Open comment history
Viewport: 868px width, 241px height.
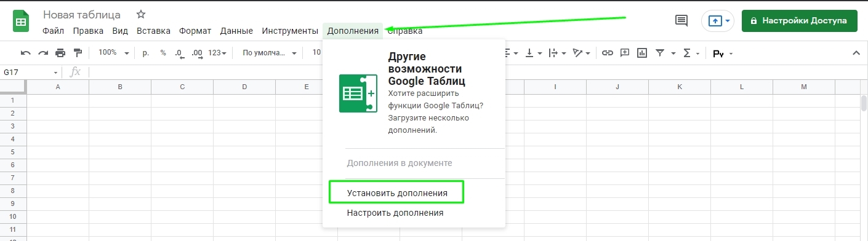click(681, 20)
